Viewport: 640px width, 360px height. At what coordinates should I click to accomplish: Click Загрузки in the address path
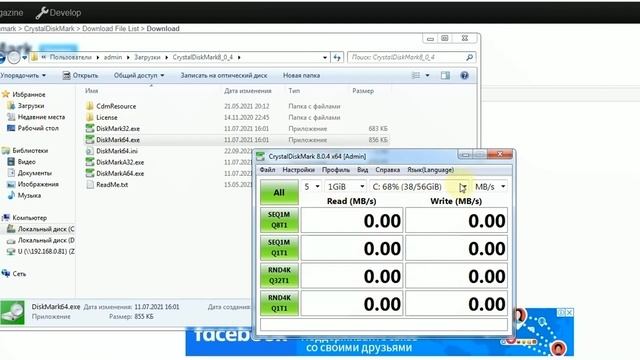click(x=147, y=58)
